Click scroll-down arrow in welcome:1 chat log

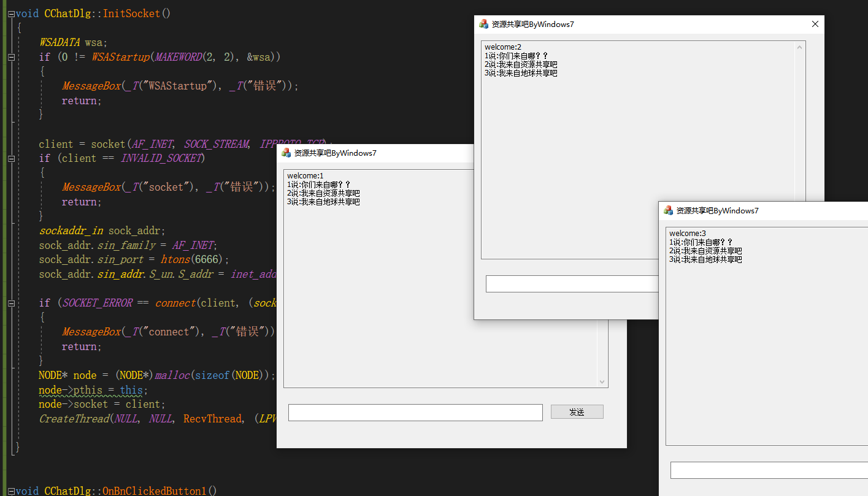point(602,381)
